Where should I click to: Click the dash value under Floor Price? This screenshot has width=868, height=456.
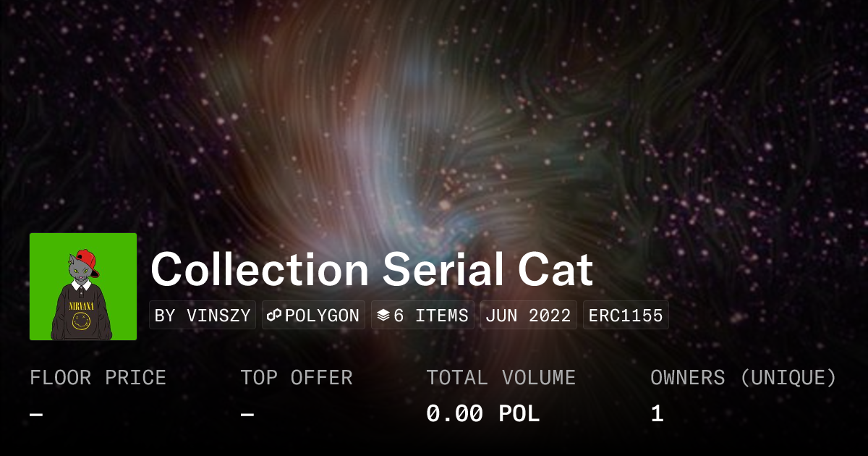[x=36, y=414]
